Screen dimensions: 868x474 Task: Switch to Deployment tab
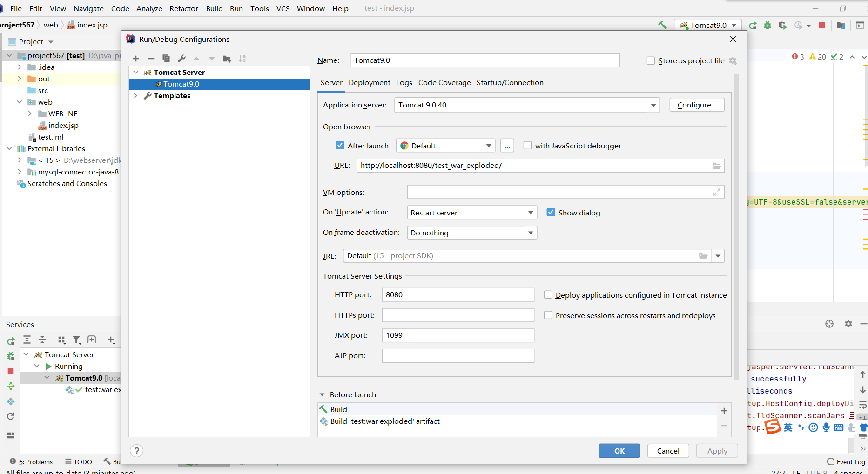tap(370, 83)
